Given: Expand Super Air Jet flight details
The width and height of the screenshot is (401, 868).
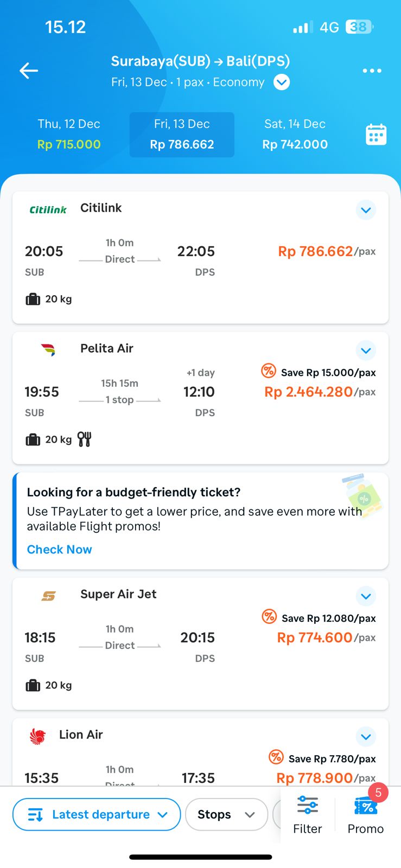Looking at the screenshot, I should pos(366,596).
